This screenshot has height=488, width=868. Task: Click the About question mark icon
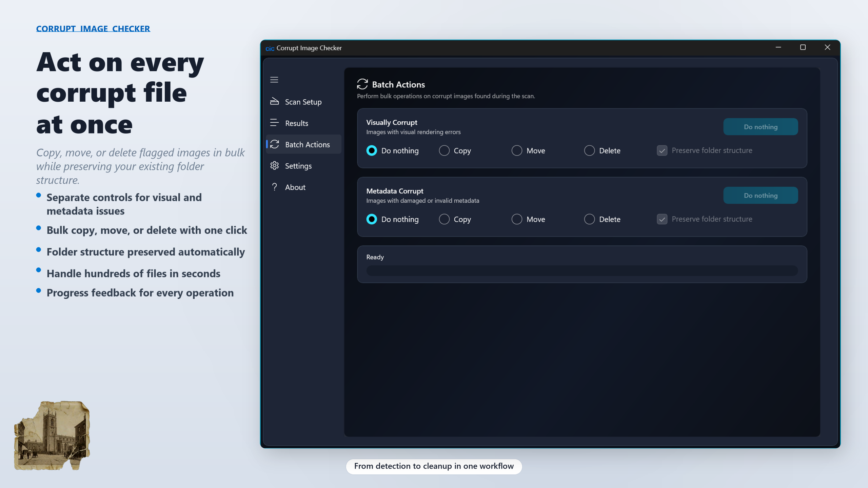coord(274,187)
